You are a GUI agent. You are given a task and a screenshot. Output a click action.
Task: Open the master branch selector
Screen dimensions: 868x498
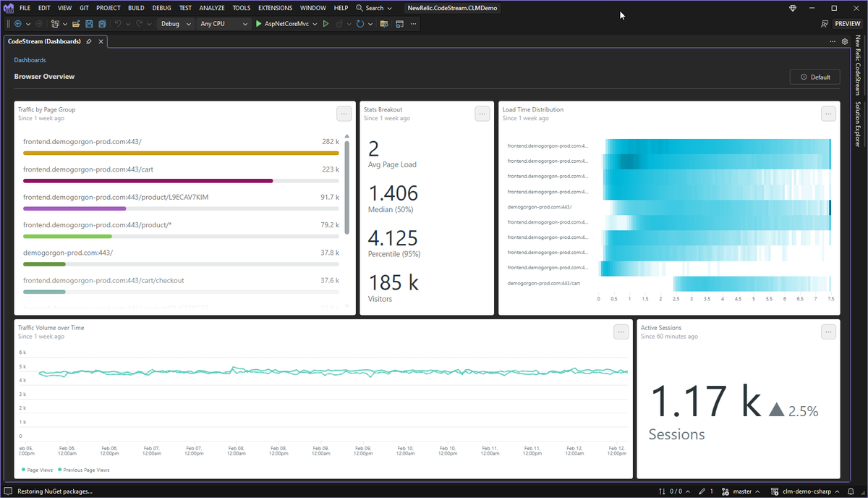744,491
